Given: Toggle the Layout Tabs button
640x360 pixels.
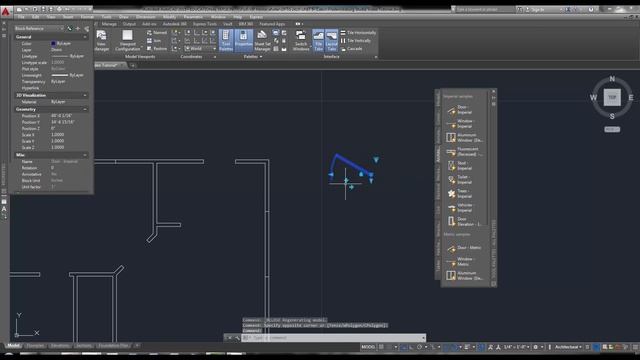Looking at the screenshot, I should (331, 40).
